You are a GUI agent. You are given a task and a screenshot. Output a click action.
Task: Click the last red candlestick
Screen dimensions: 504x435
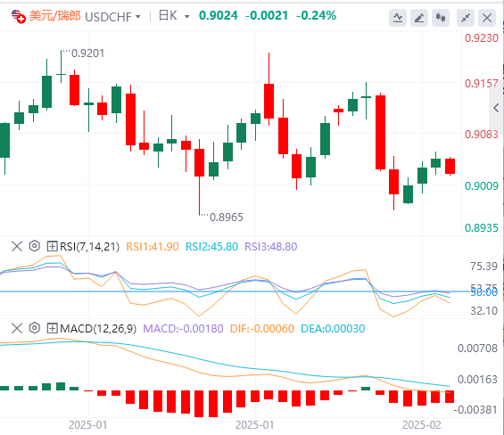coord(450,166)
